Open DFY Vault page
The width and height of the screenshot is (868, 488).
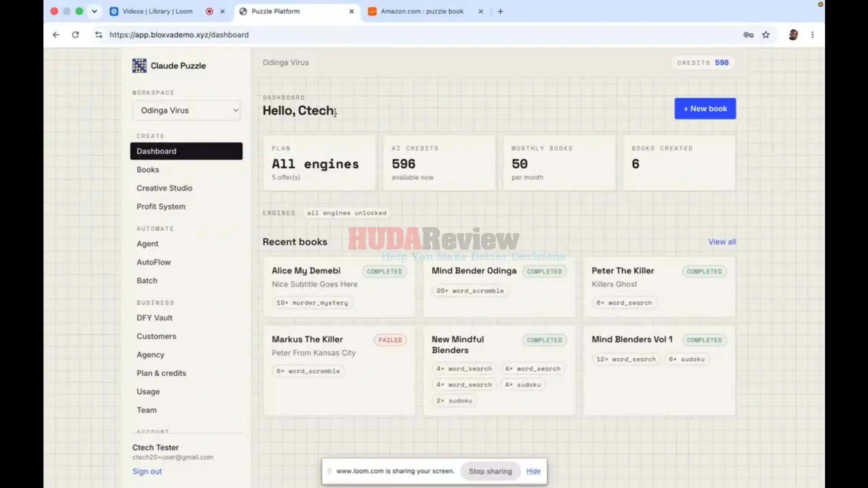click(155, 318)
